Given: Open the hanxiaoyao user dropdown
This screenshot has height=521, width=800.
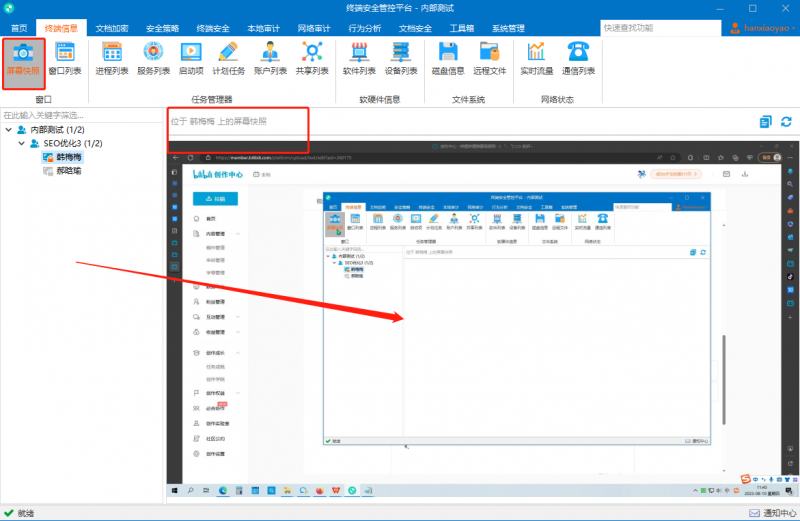Looking at the screenshot, I should click(763, 28).
